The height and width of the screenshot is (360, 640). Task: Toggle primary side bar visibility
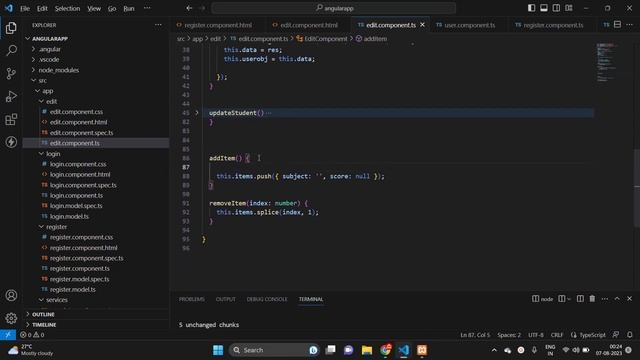[x=531, y=8]
